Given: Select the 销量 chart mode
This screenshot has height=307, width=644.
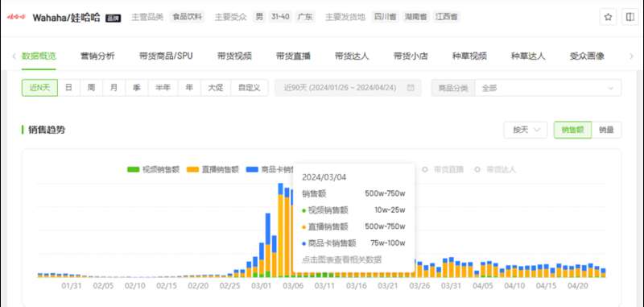Looking at the screenshot, I should tap(607, 130).
